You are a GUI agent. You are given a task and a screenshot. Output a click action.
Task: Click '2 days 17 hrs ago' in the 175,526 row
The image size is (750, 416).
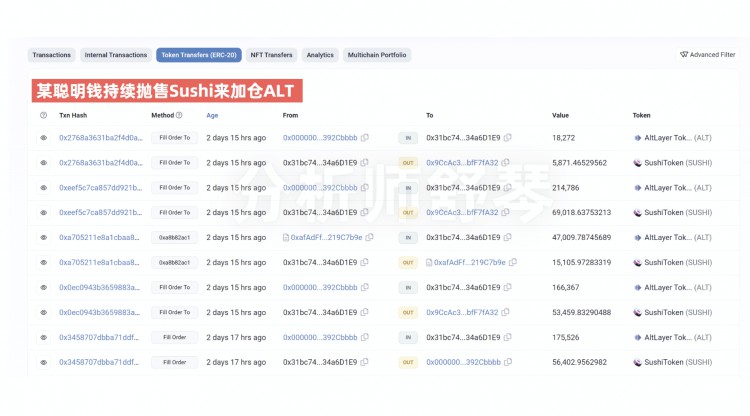236,337
